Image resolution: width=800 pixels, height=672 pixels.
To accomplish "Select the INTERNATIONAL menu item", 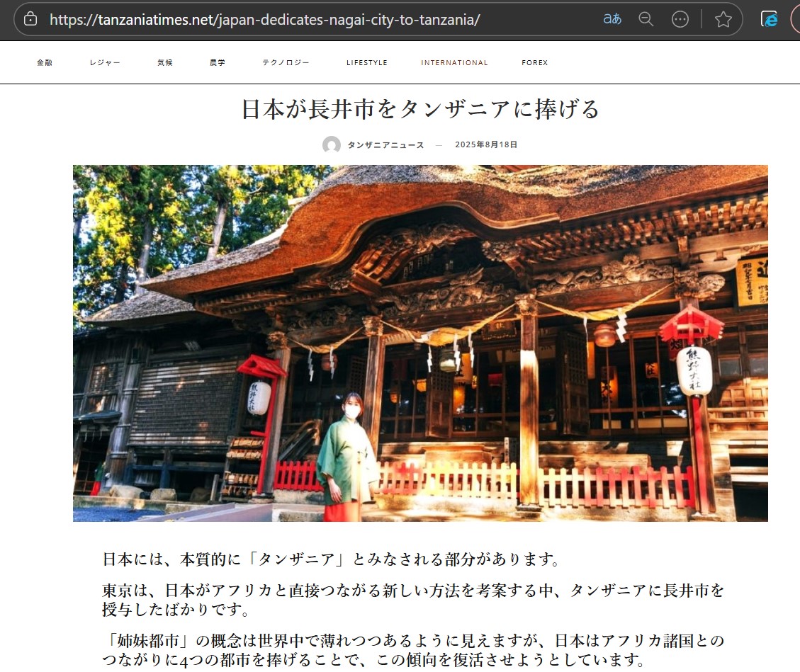I will tap(454, 63).
